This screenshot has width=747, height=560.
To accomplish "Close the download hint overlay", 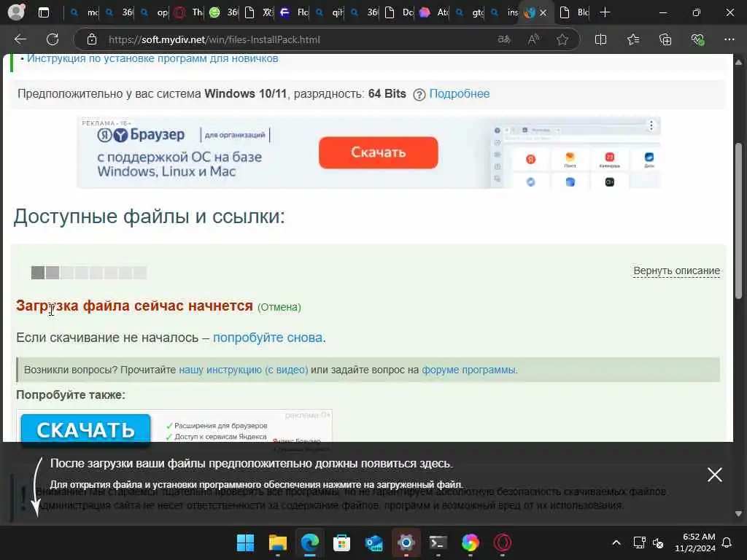I will point(715,474).
